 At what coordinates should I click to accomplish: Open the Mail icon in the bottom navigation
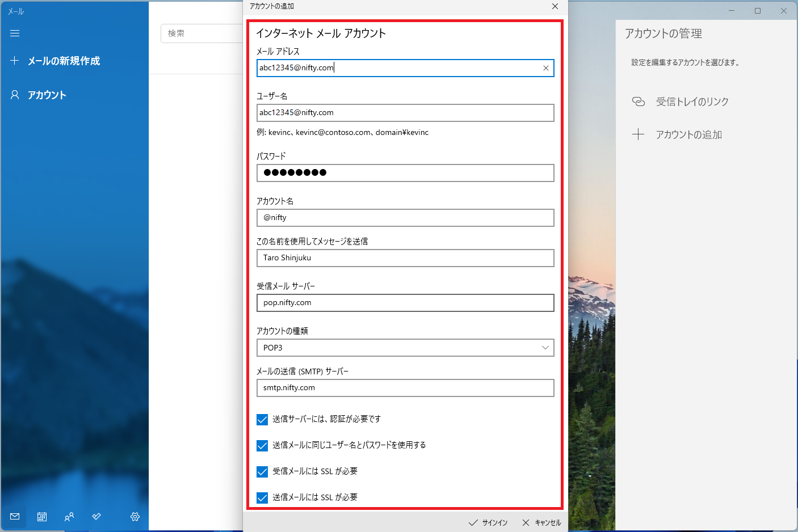pyautogui.click(x=14, y=517)
